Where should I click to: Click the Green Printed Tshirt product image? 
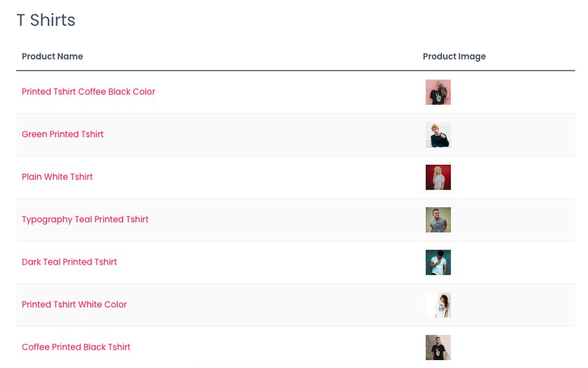click(x=438, y=135)
